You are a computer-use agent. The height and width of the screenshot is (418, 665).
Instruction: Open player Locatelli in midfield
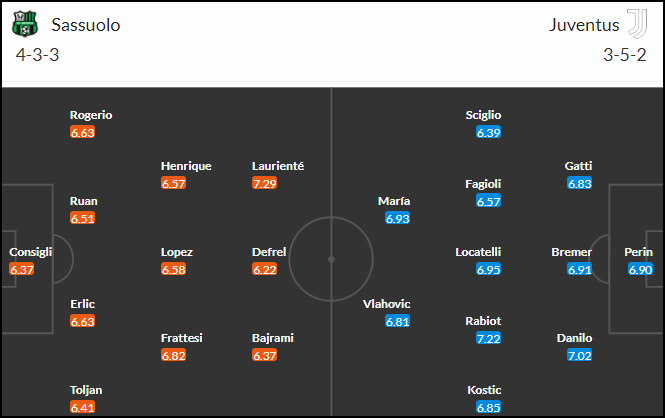[x=478, y=252]
